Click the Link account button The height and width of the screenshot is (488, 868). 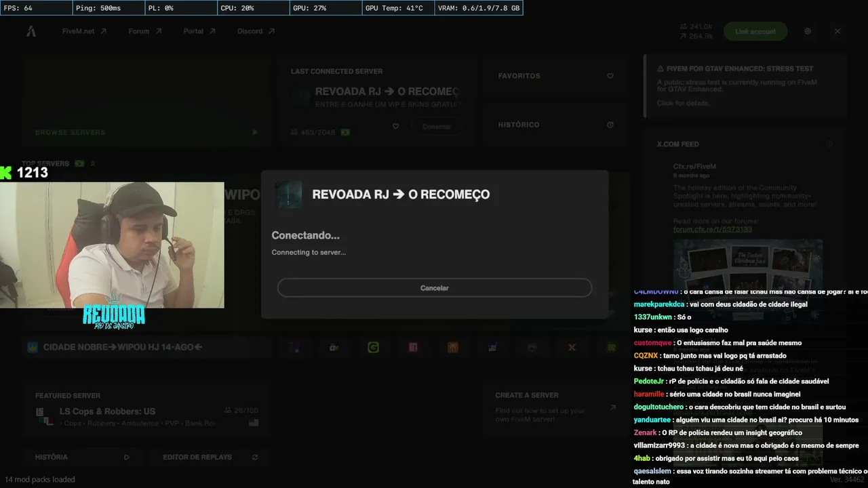(x=755, y=31)
